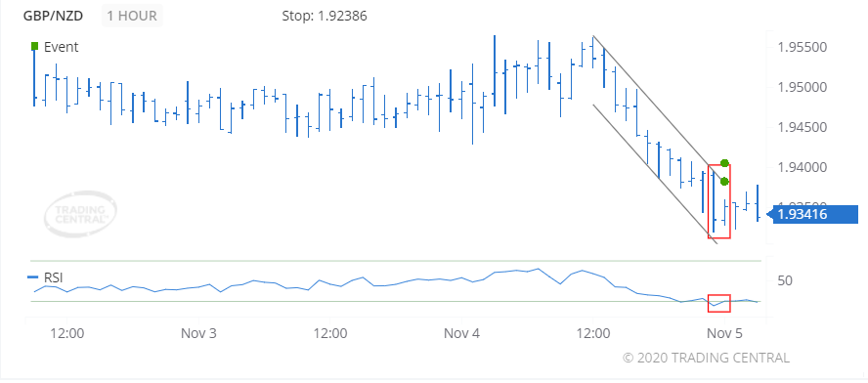Image resolution: width=868 pixels, height=383 pixels.
Task: Click the Stop: 1.92386 label
Action: pos(325,16)
